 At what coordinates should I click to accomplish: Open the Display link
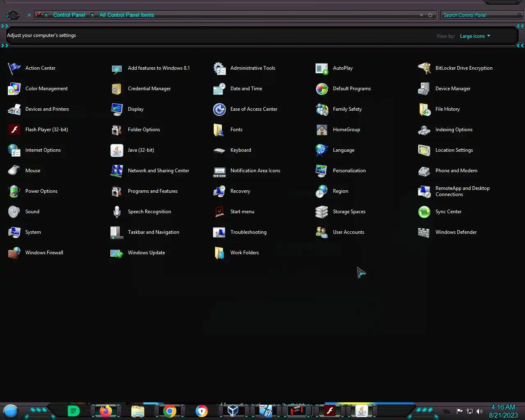pos(136,109)
